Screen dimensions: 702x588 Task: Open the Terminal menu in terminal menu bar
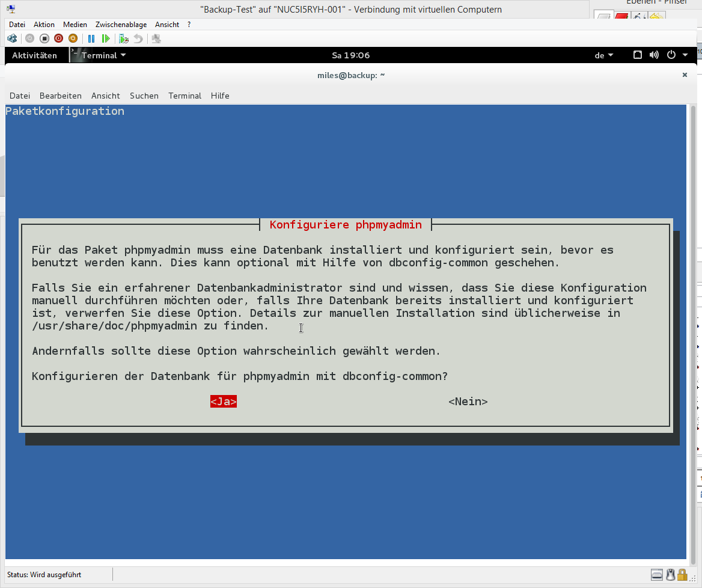pos(185,96)
